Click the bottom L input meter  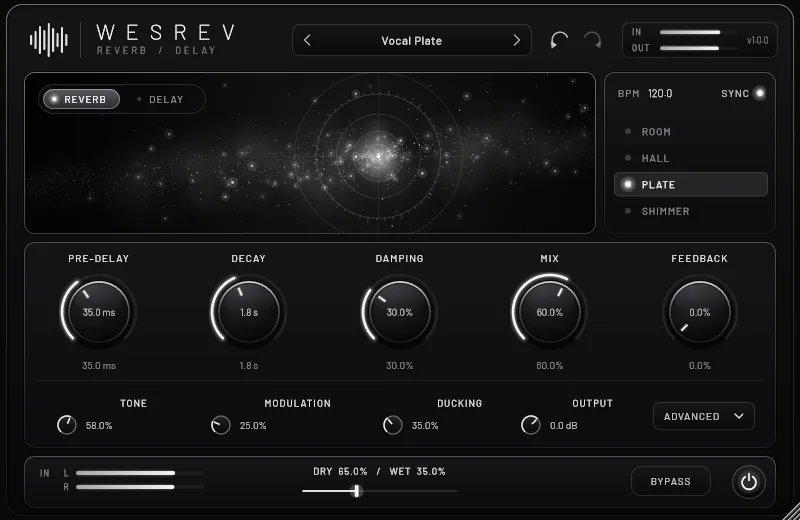click(x=139, y=473)
